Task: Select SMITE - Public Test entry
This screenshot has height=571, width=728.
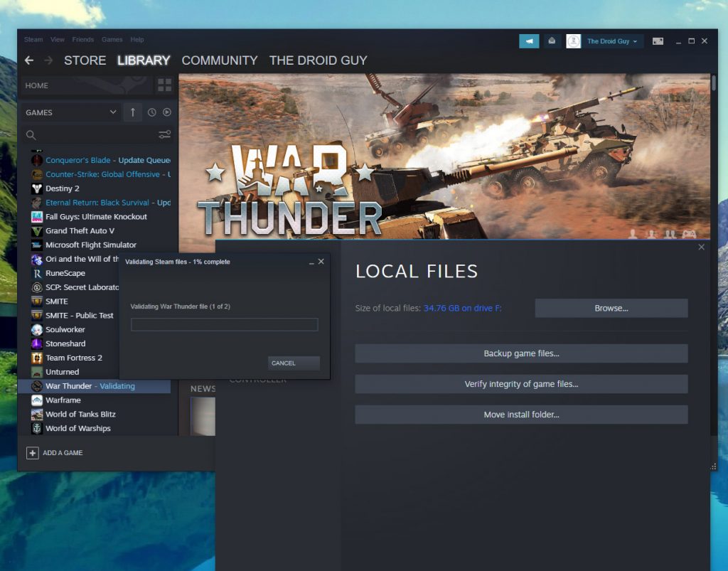Action: click(x=70, y=316)
